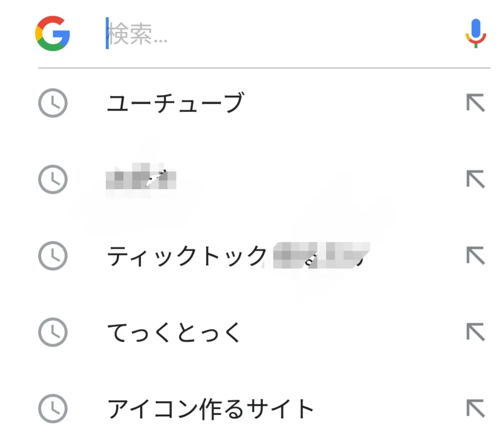Click arrow icon for blurred second suggestion

point(475,180)
